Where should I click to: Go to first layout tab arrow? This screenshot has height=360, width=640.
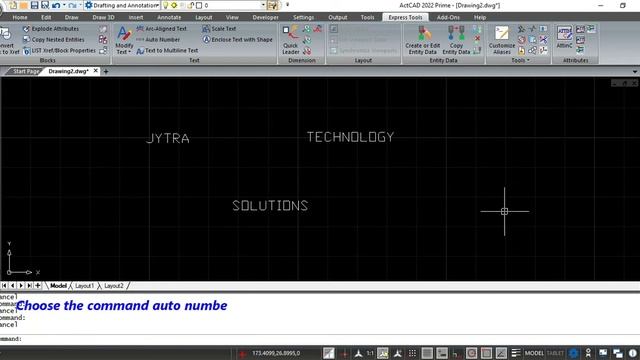coord(4,286)
